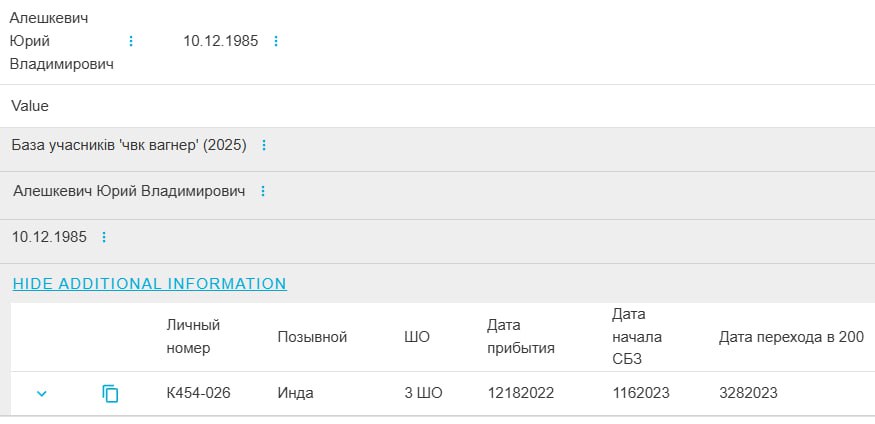Select the 12182022 arrival date cell
The width and height of the screenshot is (875, 424).
(520, 393)
